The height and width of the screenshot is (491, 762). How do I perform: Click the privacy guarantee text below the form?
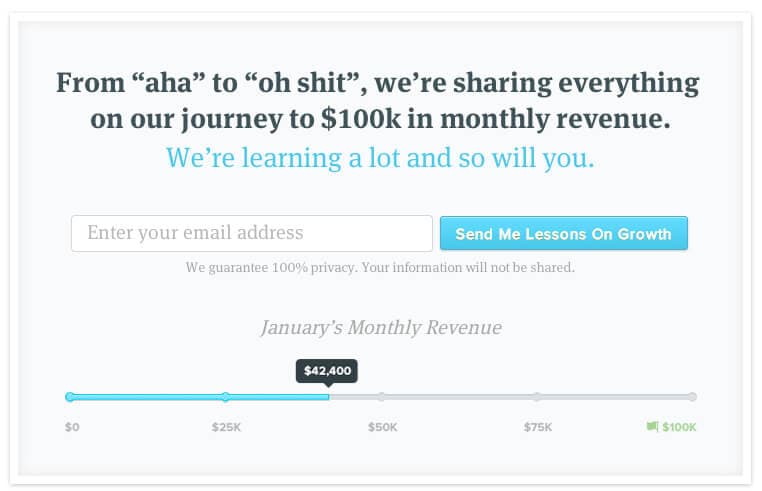[380, 268]
